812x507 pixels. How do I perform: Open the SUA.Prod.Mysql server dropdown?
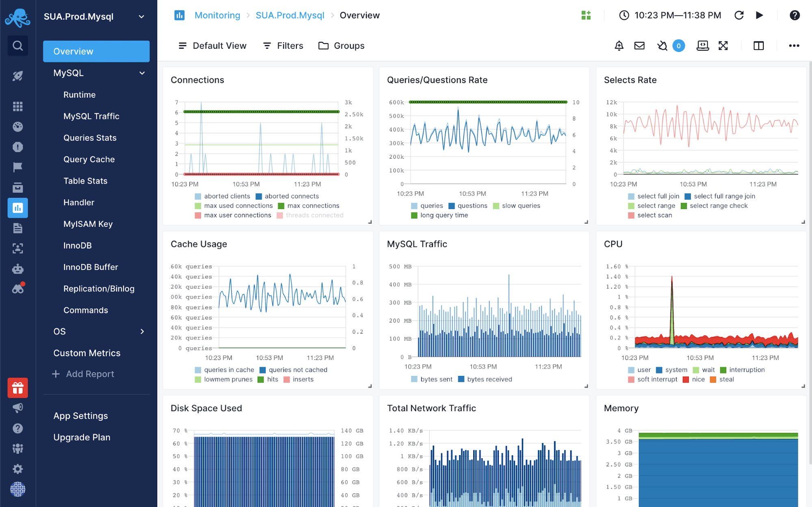143,16
